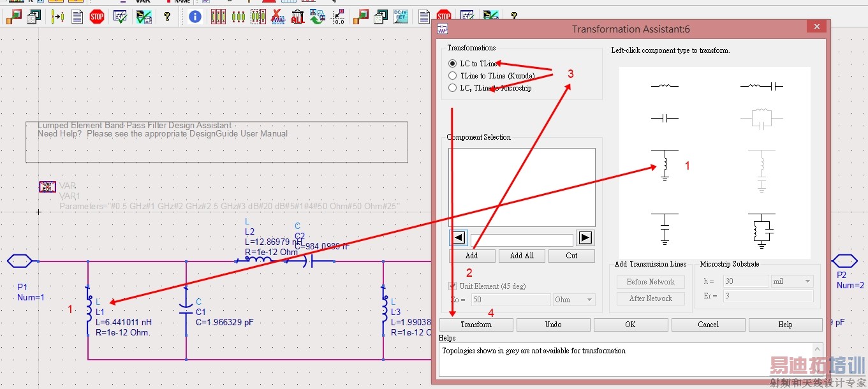Click the STOP icon beside the dialog title bar
Viewport: 868px width, 389px height.
pos(444,17)
